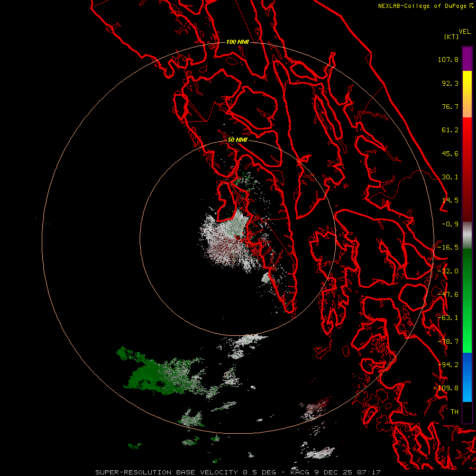Click the 9 DEC 25 07:17 timestamp
Viewport: 476px width, 476px height.
click(347, 472)
